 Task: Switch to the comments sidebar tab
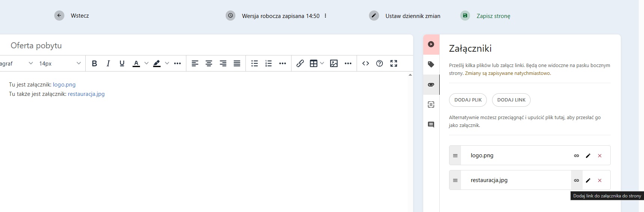pyautogui.click(x=431, y=125)
